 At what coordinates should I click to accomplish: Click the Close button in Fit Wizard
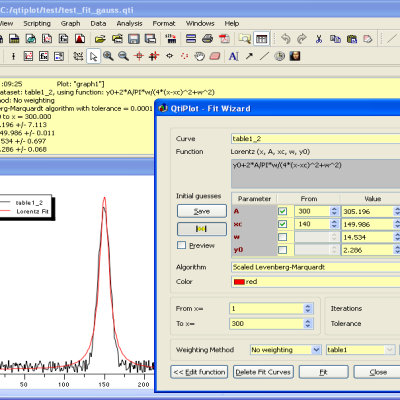pos(378,372)
